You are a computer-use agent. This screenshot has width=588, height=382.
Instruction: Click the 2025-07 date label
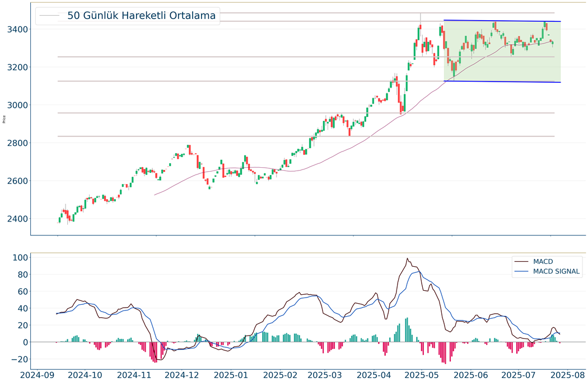pyautogui.click(x=518, y=375)
